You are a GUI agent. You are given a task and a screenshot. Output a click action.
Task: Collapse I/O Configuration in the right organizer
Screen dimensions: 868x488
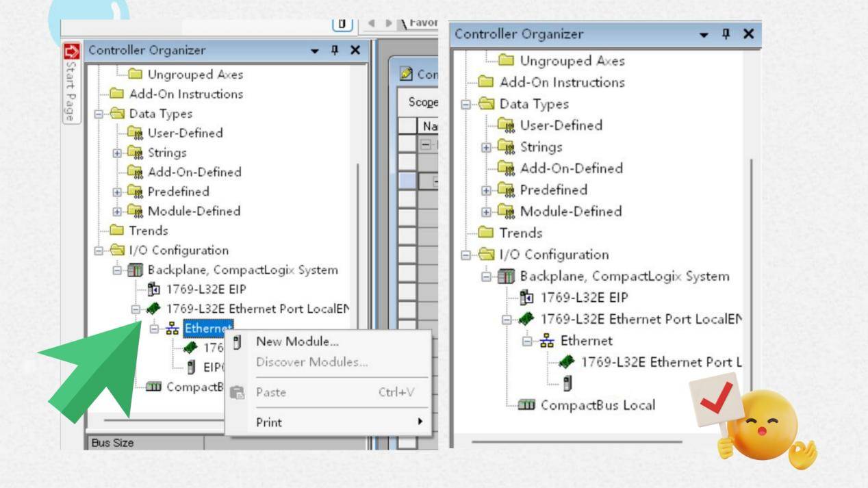pos(466,255)
